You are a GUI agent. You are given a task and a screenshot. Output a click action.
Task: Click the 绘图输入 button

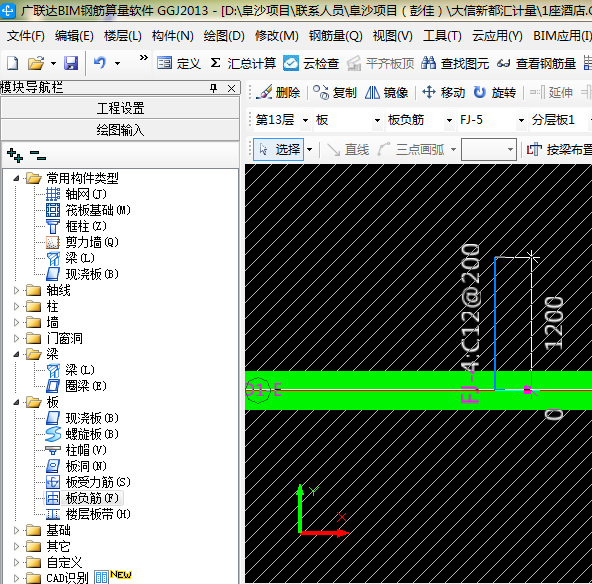point(120,130)
